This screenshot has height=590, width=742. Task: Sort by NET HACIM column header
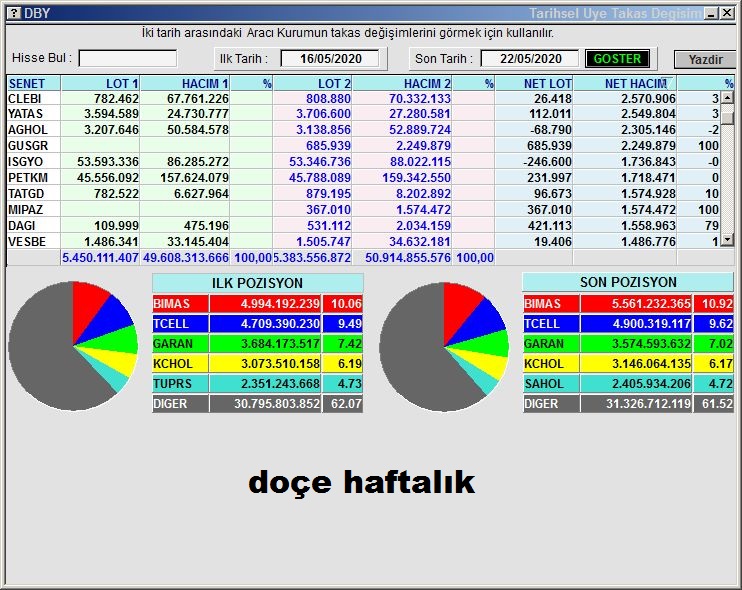[x=625, y=84]
